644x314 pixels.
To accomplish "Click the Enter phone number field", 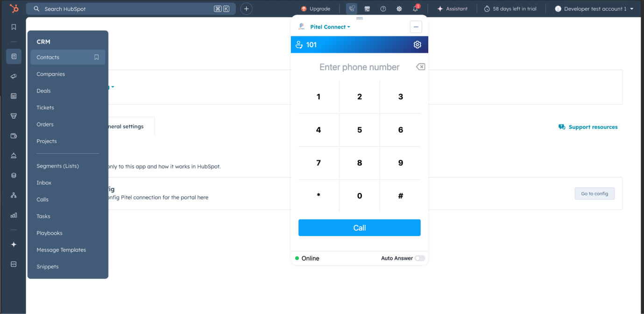I will [x=360, y=67].
